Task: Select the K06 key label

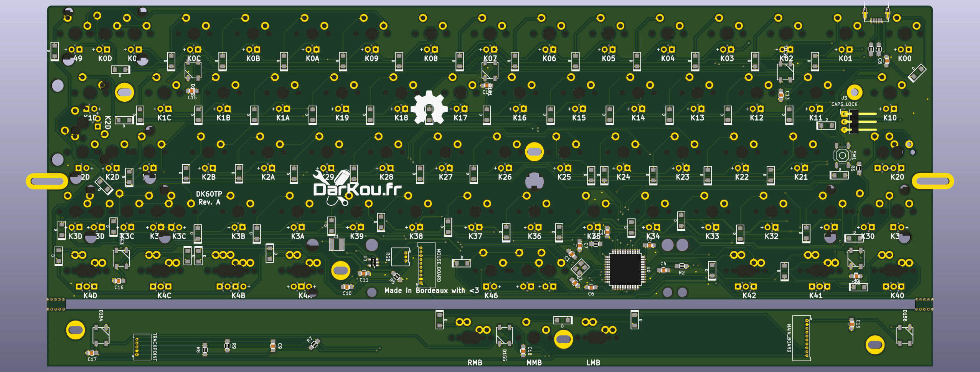Action: pyautogui.click(x=549, y=59)
